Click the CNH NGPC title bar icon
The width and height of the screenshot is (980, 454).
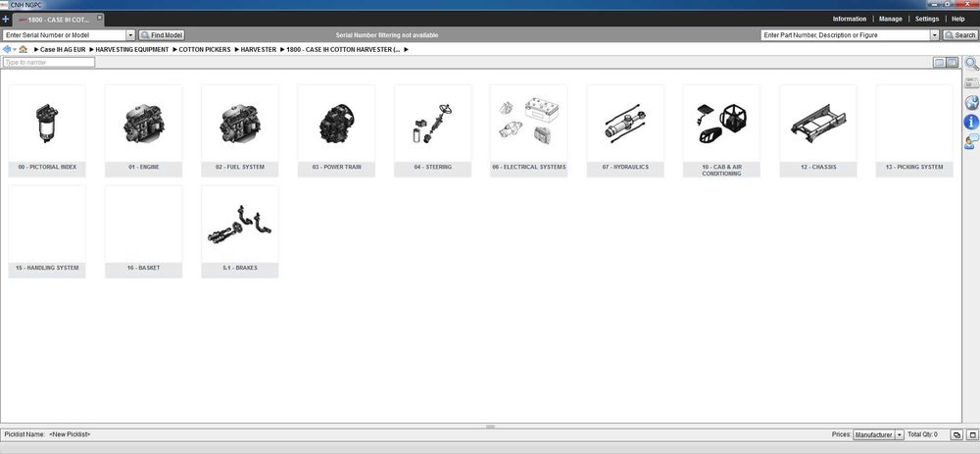4,4
